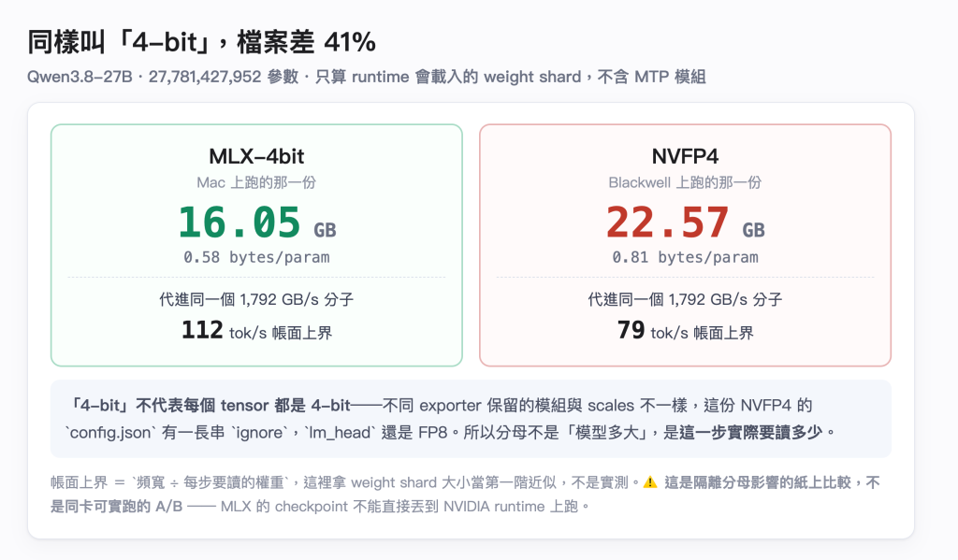Click the bold phrase 這一步實際要讀多少

click(x=750, y=433)
